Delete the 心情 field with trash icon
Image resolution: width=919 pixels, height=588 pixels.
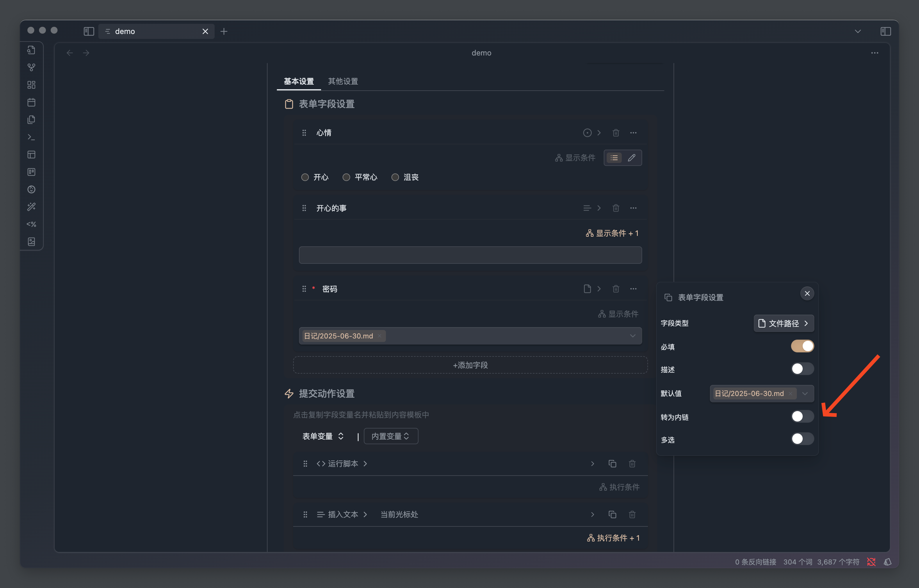(616, 132)
